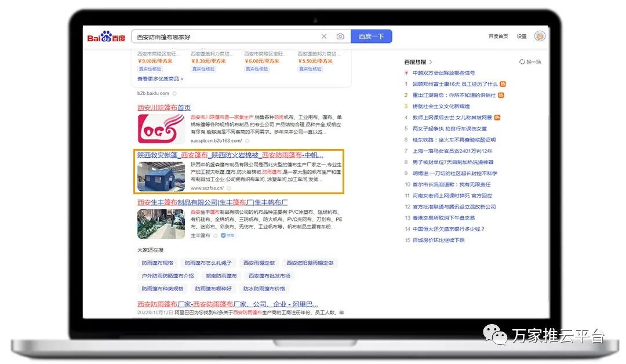This screenshot has height=364, width=626.
Task: Open the 设置 menu
Action: 522,37
